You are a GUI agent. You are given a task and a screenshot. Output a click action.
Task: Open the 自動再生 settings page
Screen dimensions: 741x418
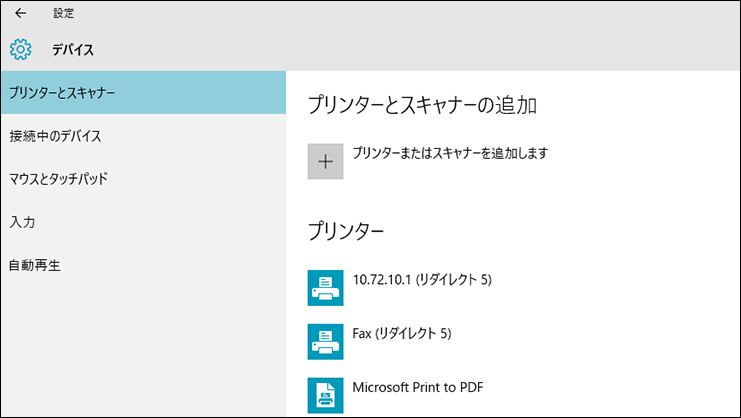coord(143,265)
